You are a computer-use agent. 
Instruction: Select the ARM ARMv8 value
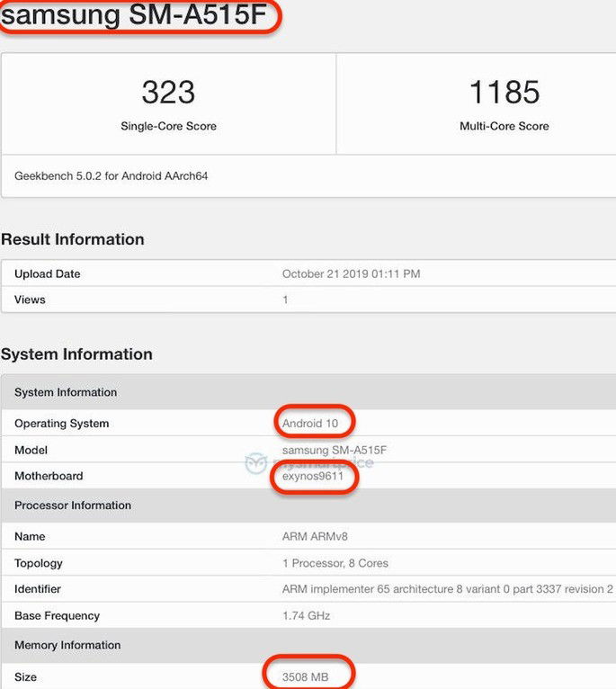coord(315,536)
